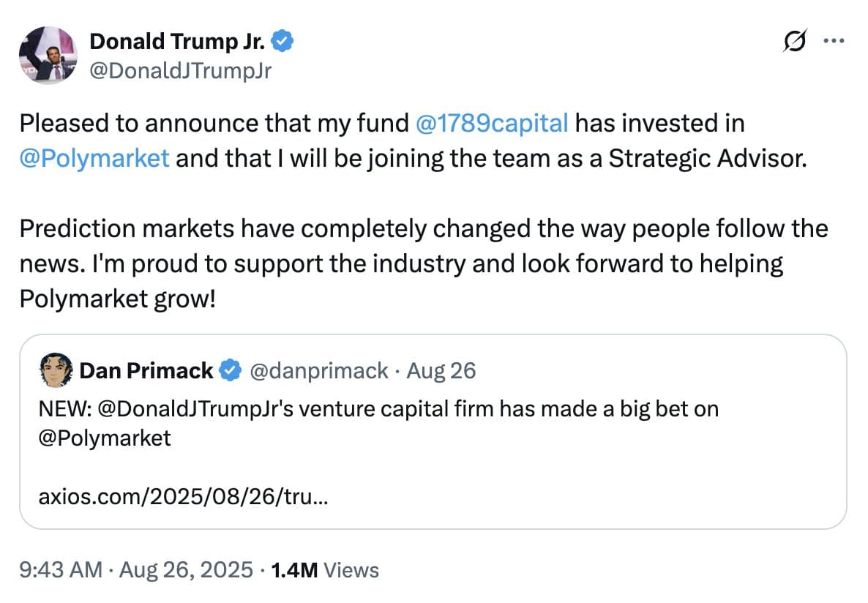Viewport: 868px width, 603px height.
Task: Open Donald Trump Jr.'s profile picture
Action: click(46, 55)
